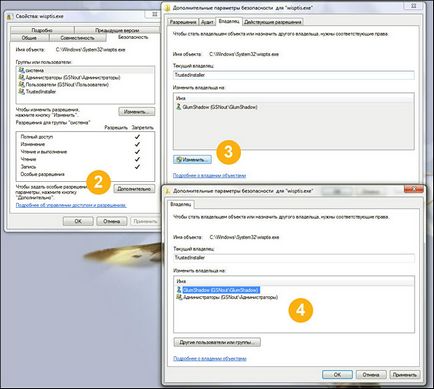Click the allow checkmark for Изменение
The height and width of the screenshot is (389, 434).
(137, 144)
